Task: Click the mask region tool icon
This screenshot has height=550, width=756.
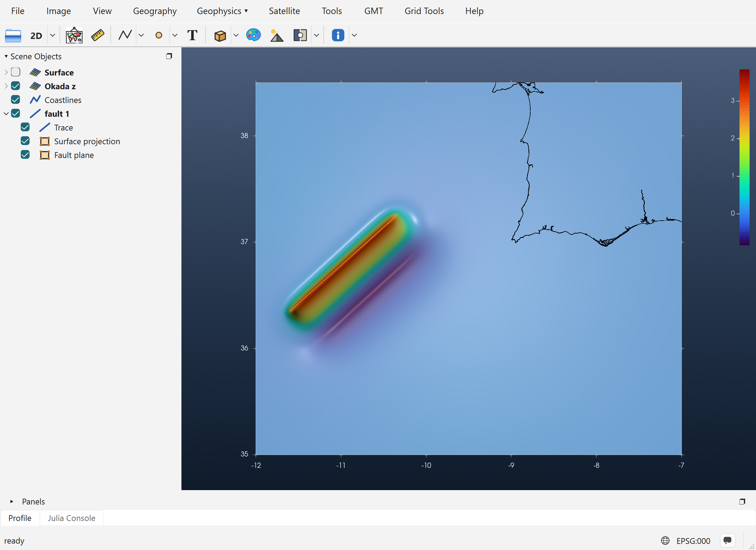Action: click(300, 35)
